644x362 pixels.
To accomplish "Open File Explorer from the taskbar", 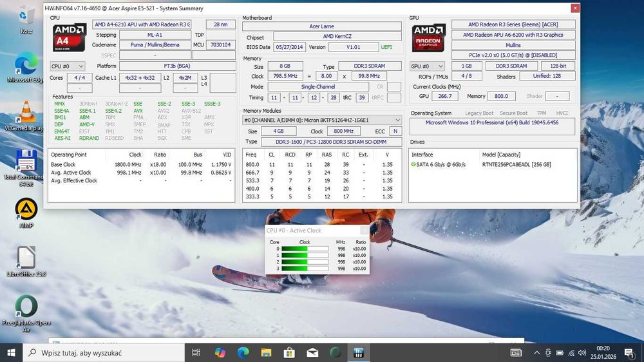I will [x=266, y=352].
